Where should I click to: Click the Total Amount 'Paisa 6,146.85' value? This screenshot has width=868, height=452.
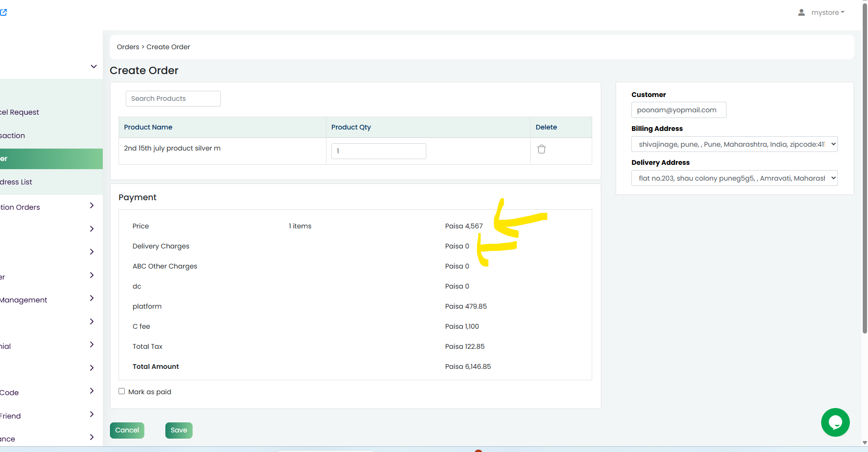pyautogui.click(x=468, y=366)
